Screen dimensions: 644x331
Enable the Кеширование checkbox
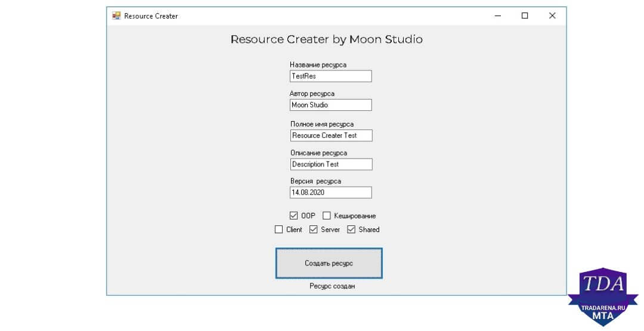[327, 216]
